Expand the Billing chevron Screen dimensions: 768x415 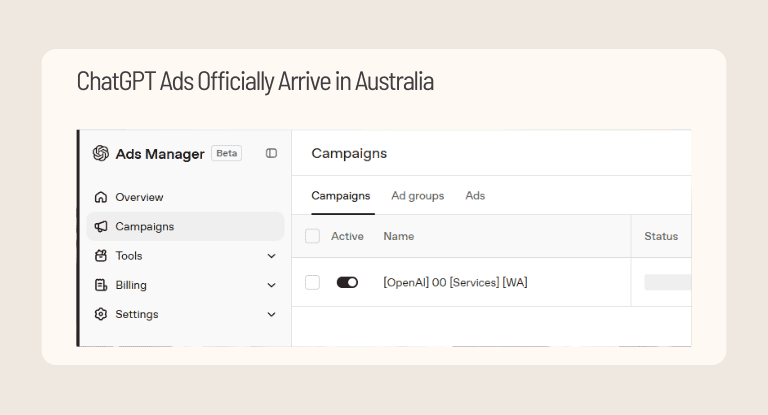pyautogui.click(x=271, y=285)
